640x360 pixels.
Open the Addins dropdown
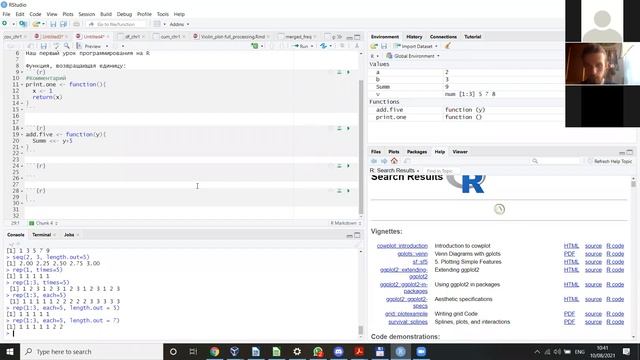[x=179, y=24]
